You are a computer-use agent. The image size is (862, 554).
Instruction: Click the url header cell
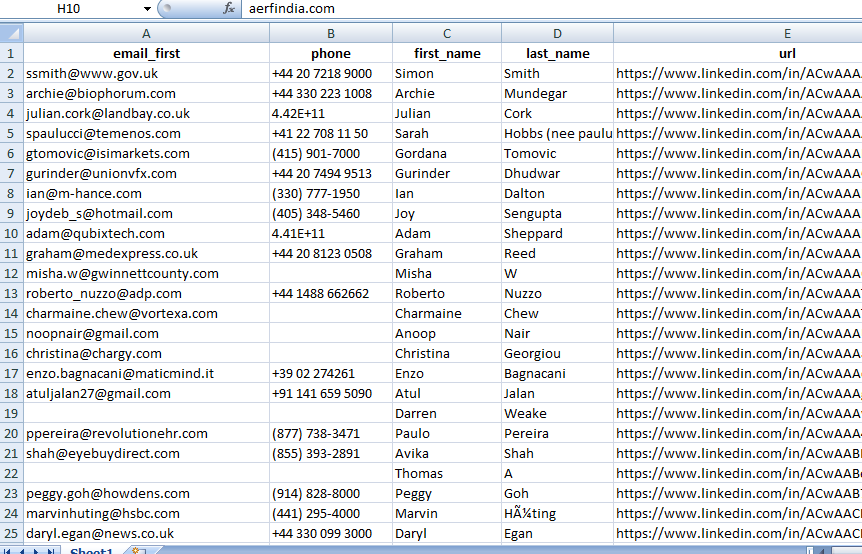(738, 53)
